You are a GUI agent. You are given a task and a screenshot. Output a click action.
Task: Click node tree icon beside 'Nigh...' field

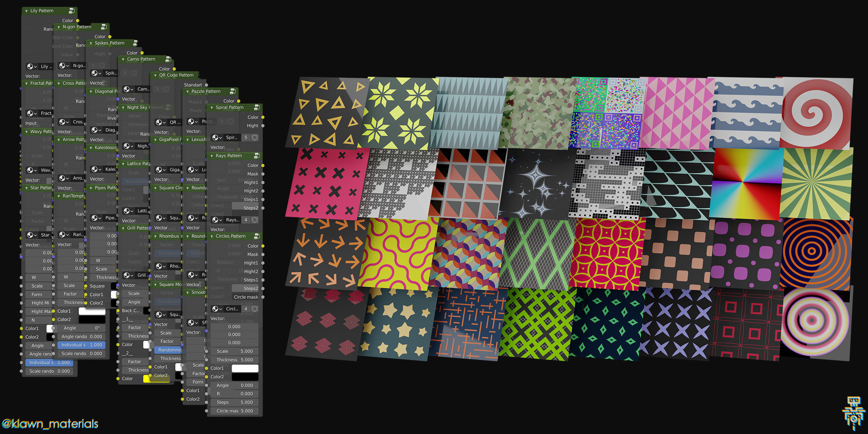point(128,146)
